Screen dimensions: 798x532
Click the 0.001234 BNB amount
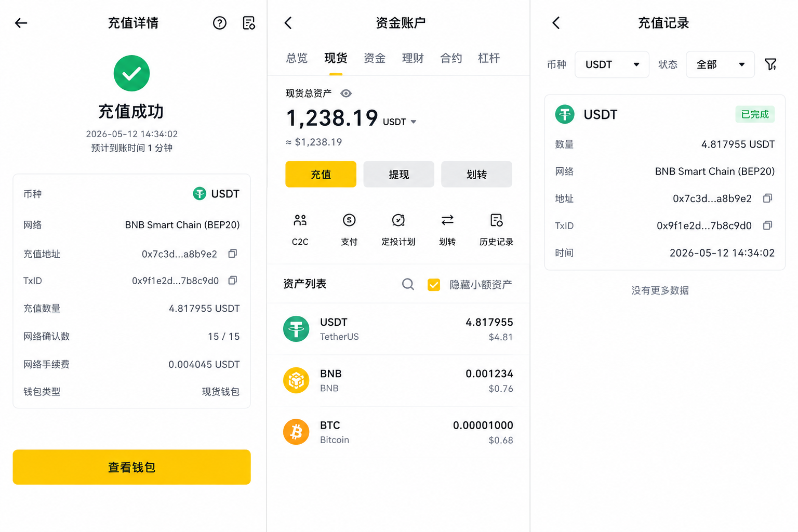point(489,374)
